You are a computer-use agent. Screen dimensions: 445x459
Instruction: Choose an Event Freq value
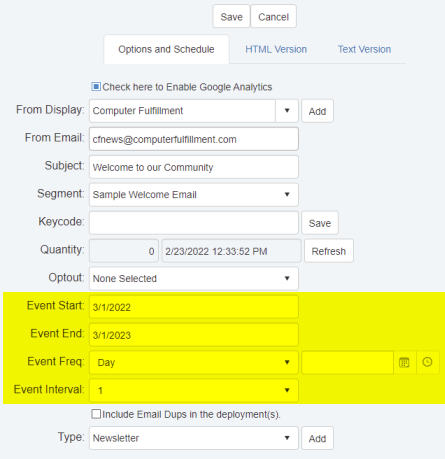pos(194,362)
